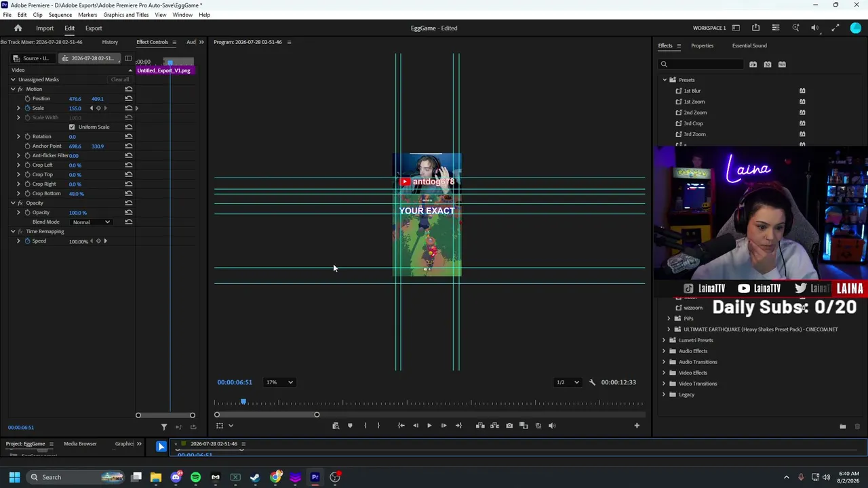The height and width of the screenshot is (488, 868).
Task: Click the Clear all masks button
Action: click(x=120, y=80)
